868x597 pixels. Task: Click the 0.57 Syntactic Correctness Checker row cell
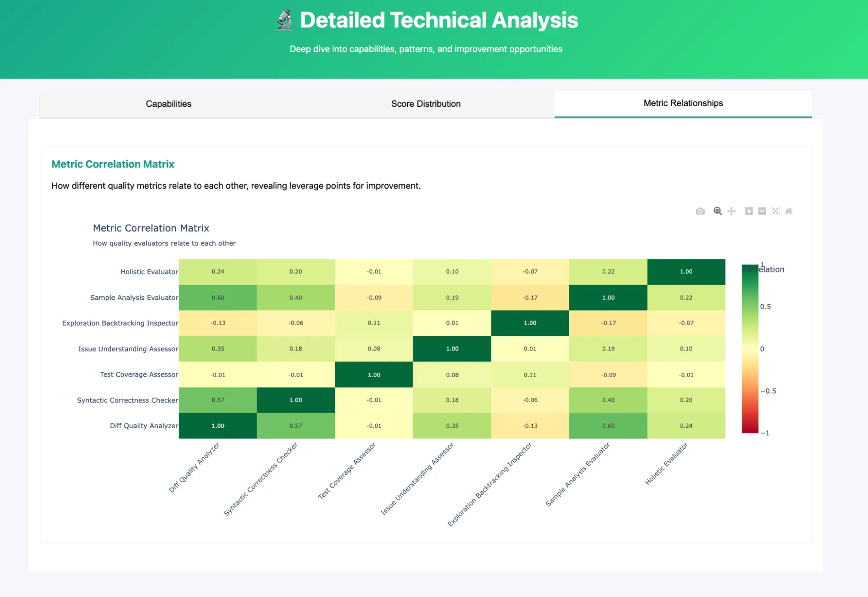point(218,400)
